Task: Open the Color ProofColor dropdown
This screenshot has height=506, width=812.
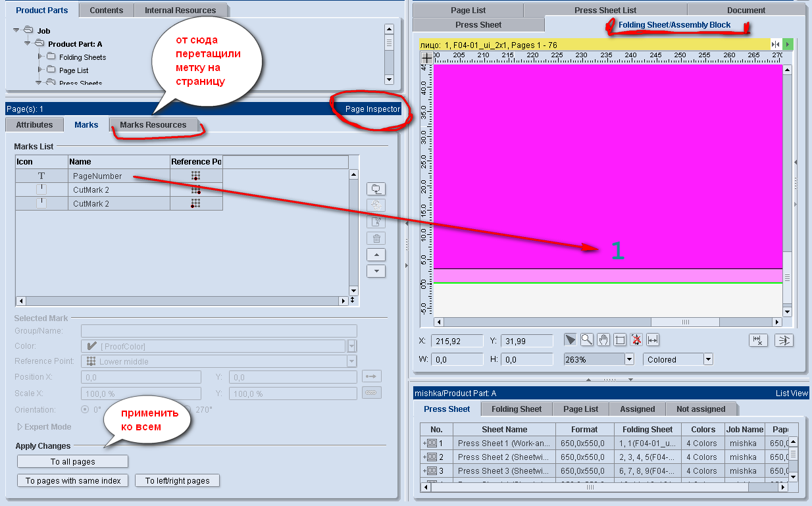Action: pyautogui.click(x=352, y=346)
